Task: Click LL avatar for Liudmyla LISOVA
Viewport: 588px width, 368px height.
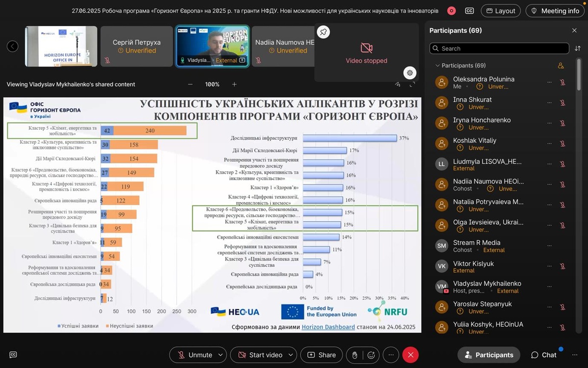Action: (442, 164)
